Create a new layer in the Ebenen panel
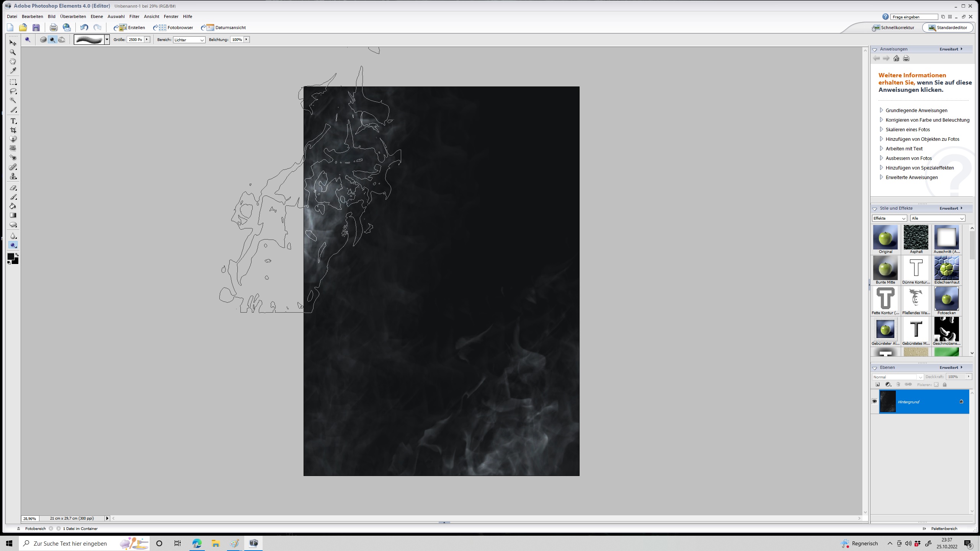 [x=877, y=385]
